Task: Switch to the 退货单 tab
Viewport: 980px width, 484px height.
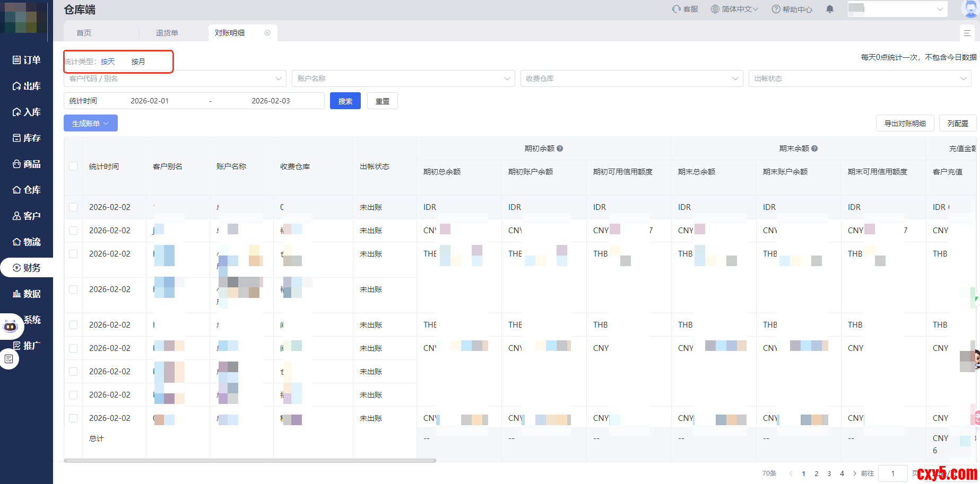Action: [x=167, y=33]
